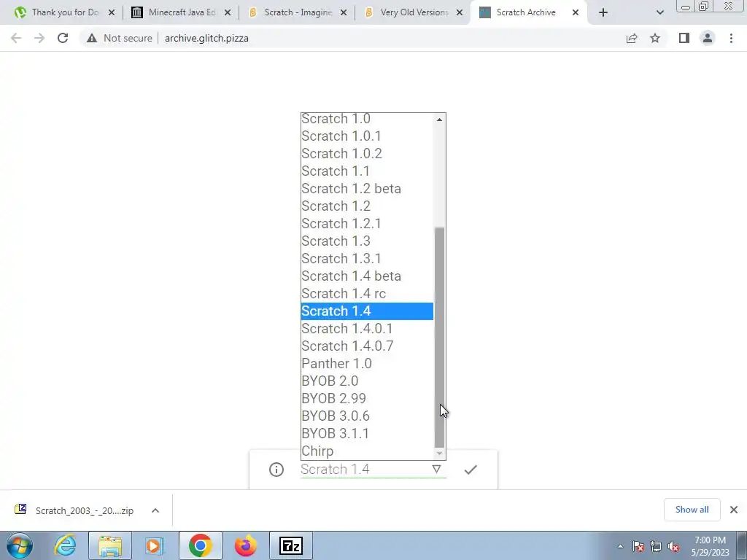747x560 pixels.
Task: Share this page via share icon
Action: tap(632, 38)
